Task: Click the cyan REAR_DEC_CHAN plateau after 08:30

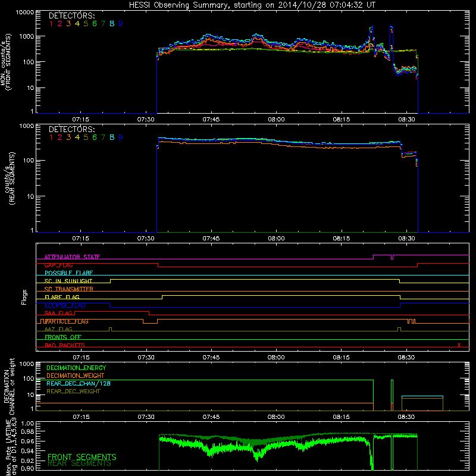Action: tap(422, 396)
